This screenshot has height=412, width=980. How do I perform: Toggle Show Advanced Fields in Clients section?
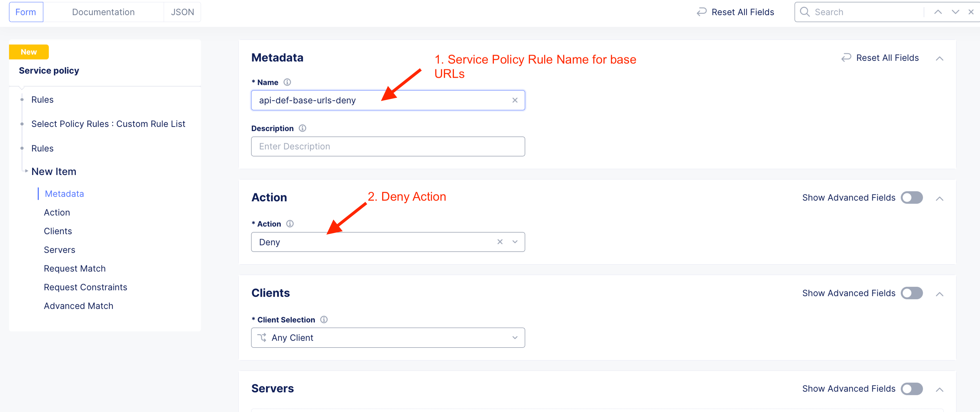tap(911, 293)
